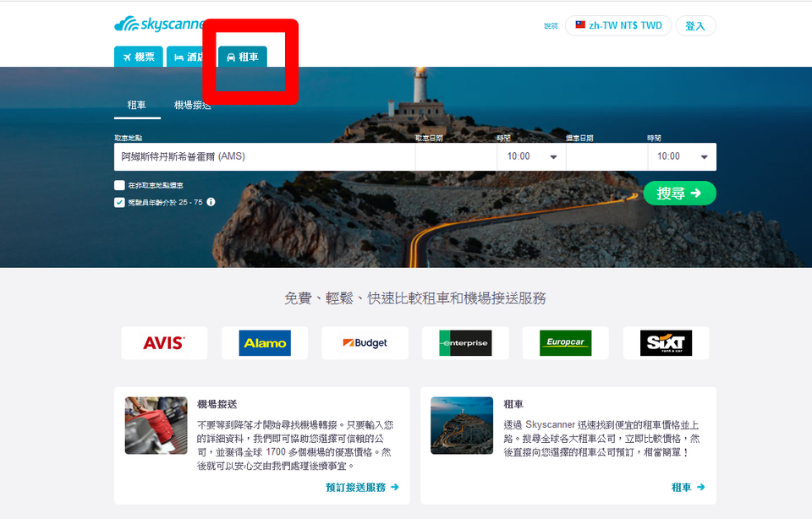The height and width of the screenshot is (519, 812).
Task: Open the Europcar logo tile
Action: 565,343
